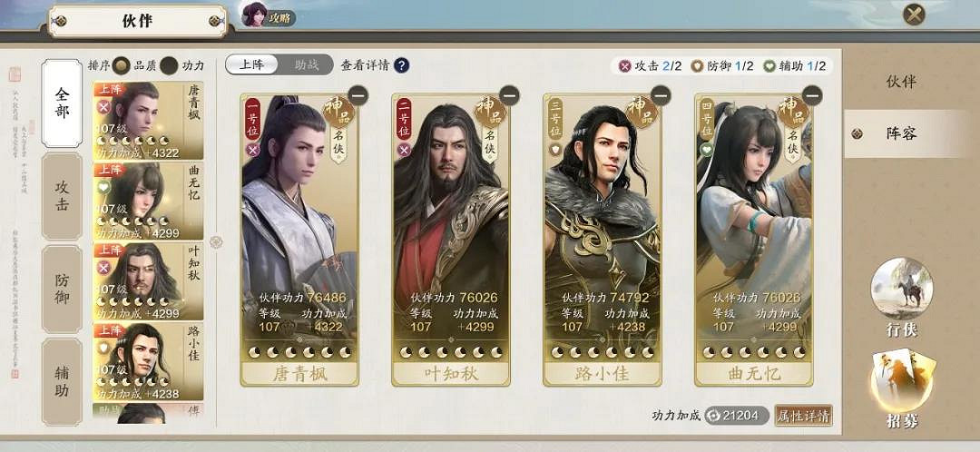Remove 曲无忆 using its minus icon
The width and height of the screenshot is (980, 452).
coord(812,95)
